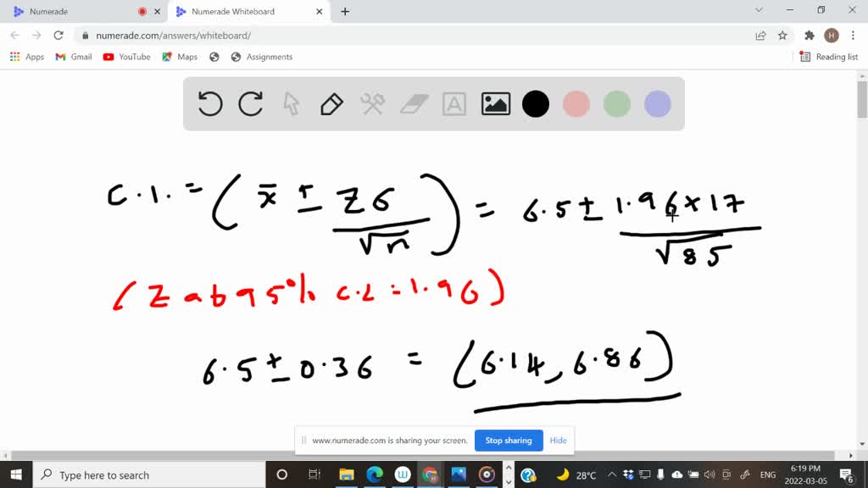Click the taskbar search box
Viewport: 868px width, 488px height.
pos(149,474)
